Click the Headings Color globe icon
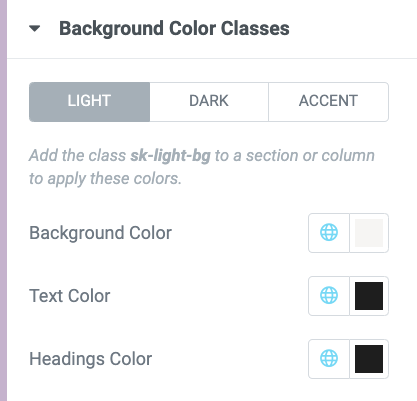 [x=329, y=359]
